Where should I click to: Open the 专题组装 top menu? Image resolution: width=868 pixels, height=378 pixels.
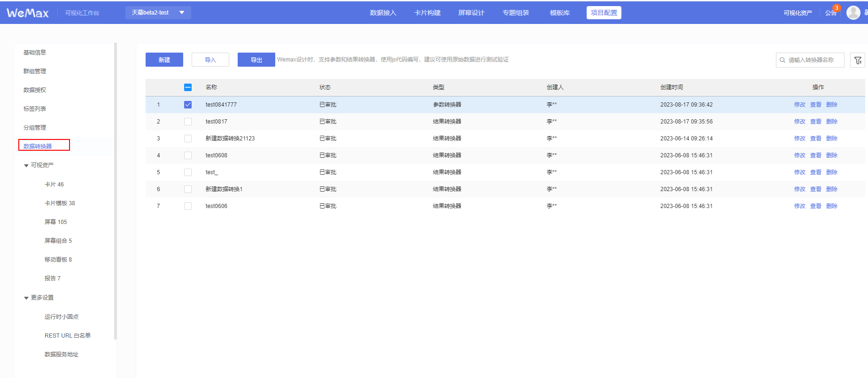click(516, 13)
